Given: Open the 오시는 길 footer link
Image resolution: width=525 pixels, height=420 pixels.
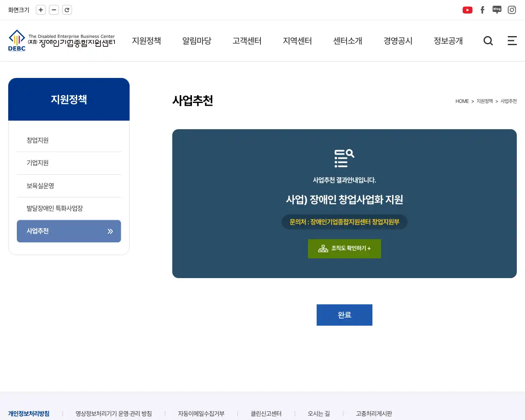Looking at the screenshot, I should [x=319, y=413].
